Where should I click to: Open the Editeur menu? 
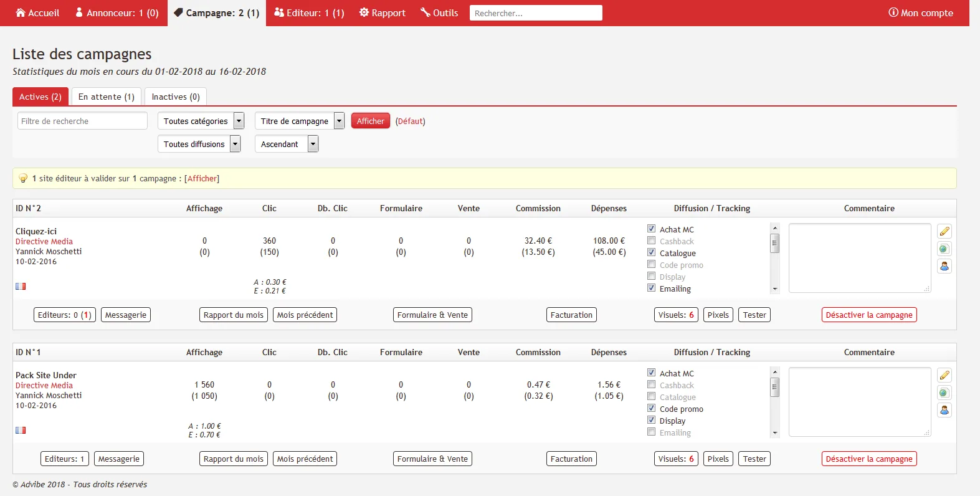(309, 13)
